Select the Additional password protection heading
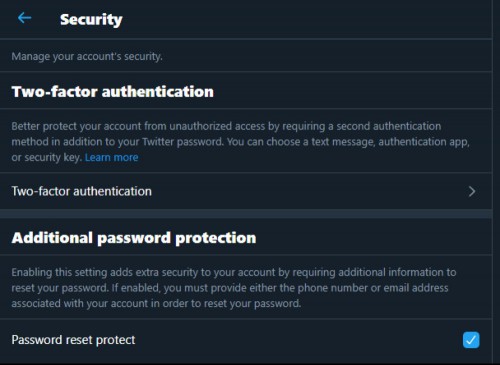 134,238
